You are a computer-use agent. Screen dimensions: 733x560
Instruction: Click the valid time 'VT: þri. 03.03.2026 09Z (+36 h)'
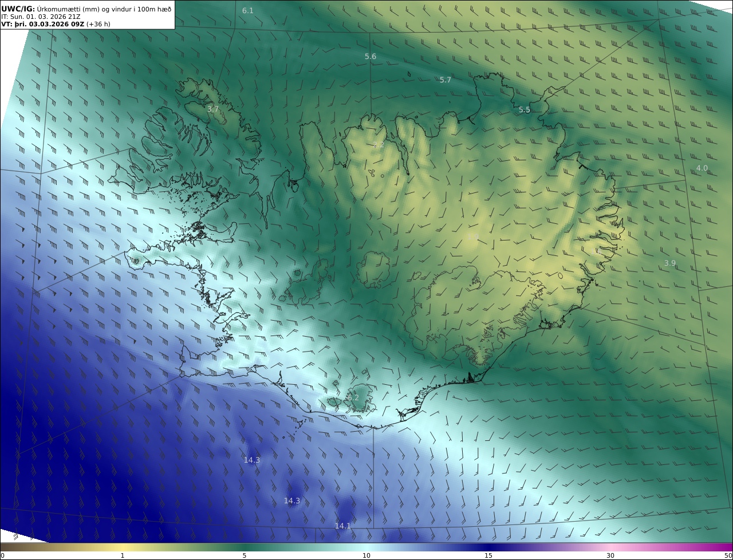[x=56, y=24]
